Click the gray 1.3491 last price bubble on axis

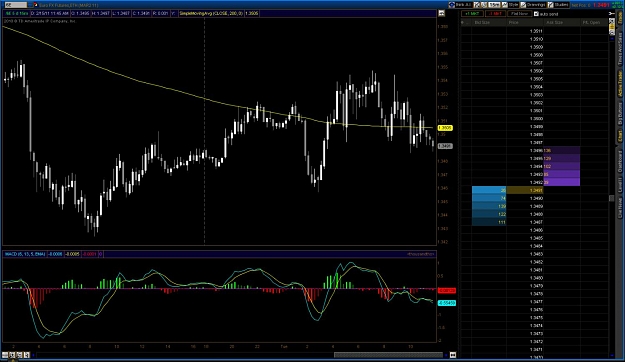pyautogui.click(x=445, y=146)
